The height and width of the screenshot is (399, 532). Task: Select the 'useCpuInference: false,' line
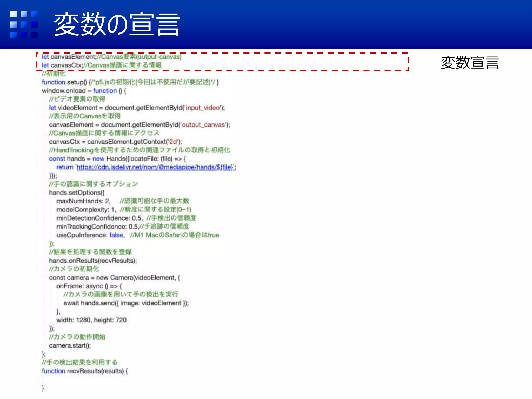pos(138,235)
